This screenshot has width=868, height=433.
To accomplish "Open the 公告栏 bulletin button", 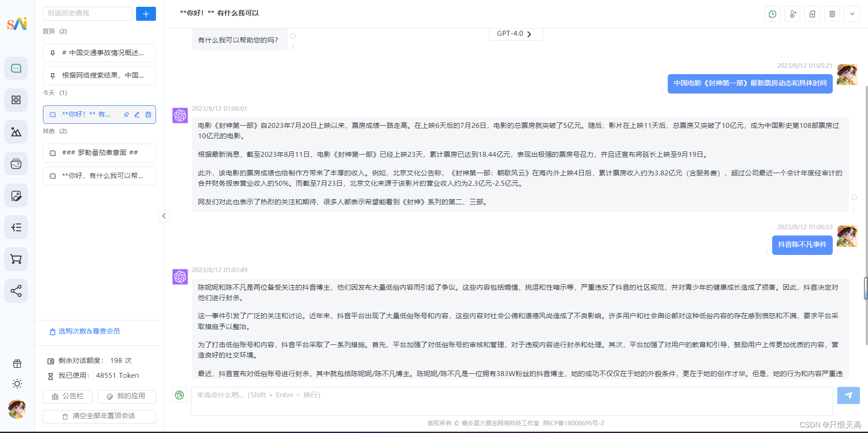I will [x=68, y=396].
